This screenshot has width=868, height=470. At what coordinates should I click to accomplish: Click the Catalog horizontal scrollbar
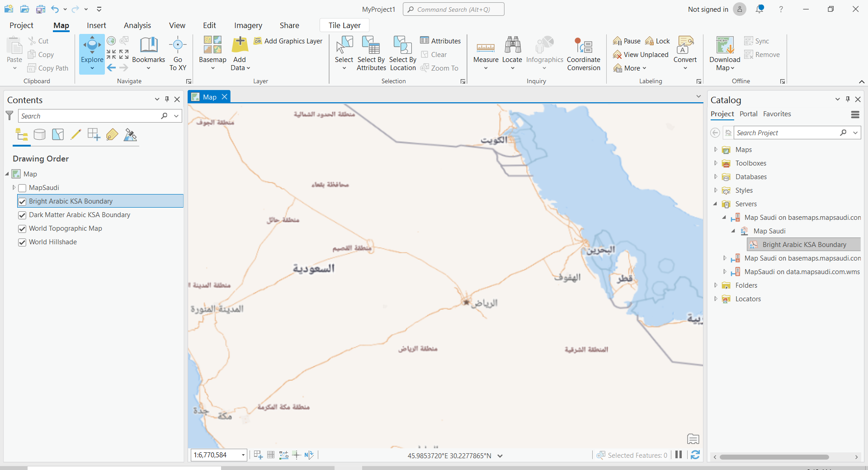[774, 457]
